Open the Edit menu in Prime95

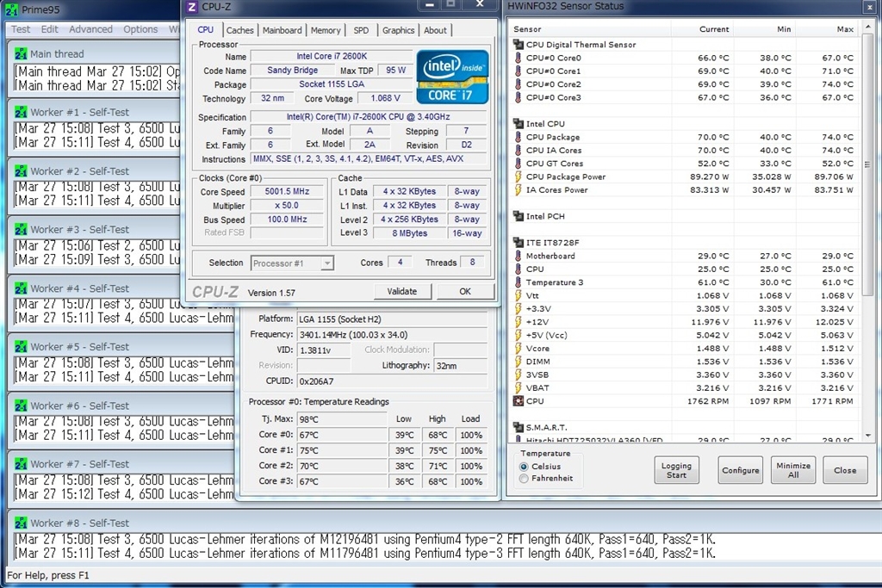49,29
